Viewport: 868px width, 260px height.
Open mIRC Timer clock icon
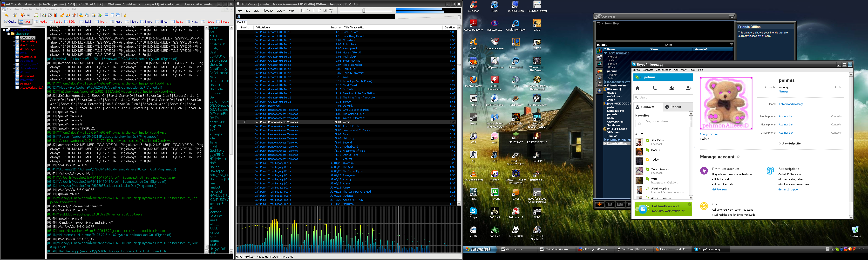(x=49, y=15)
